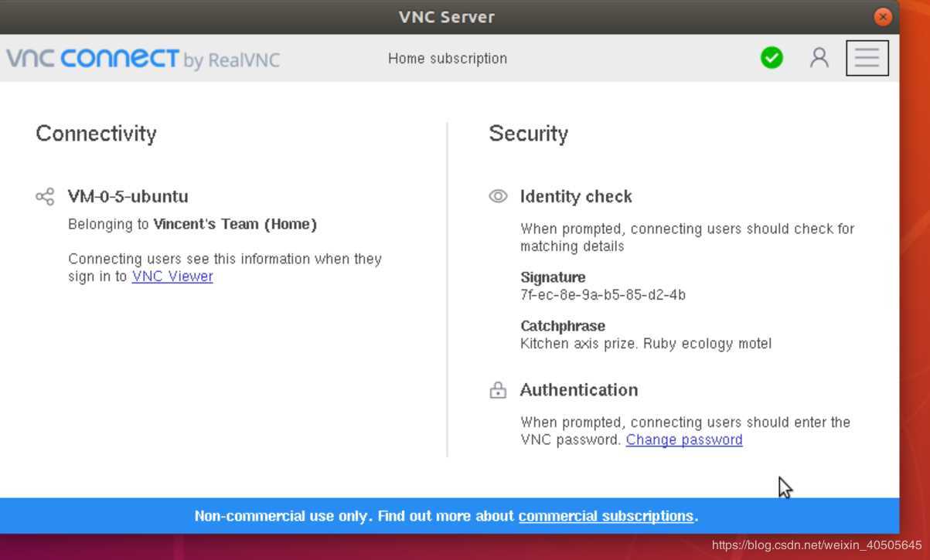
Task: Click the Home subscription label
Action: tap(448, 59)
